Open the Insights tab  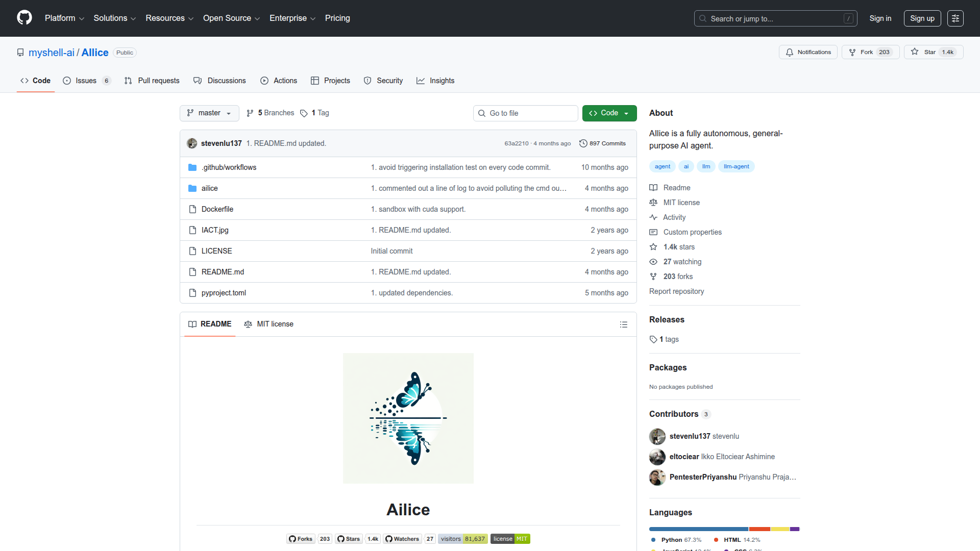(x=435, y=81)
